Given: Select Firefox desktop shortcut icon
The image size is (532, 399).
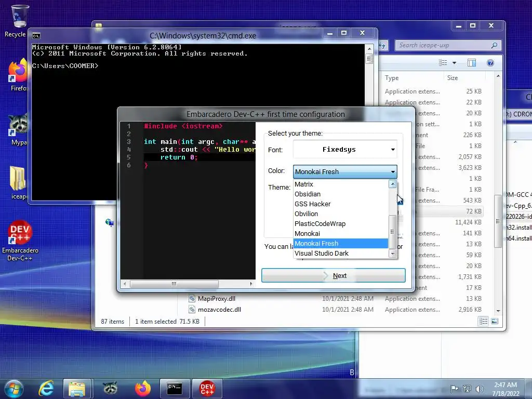Looking at the screenshot, I should click(18, 75).
